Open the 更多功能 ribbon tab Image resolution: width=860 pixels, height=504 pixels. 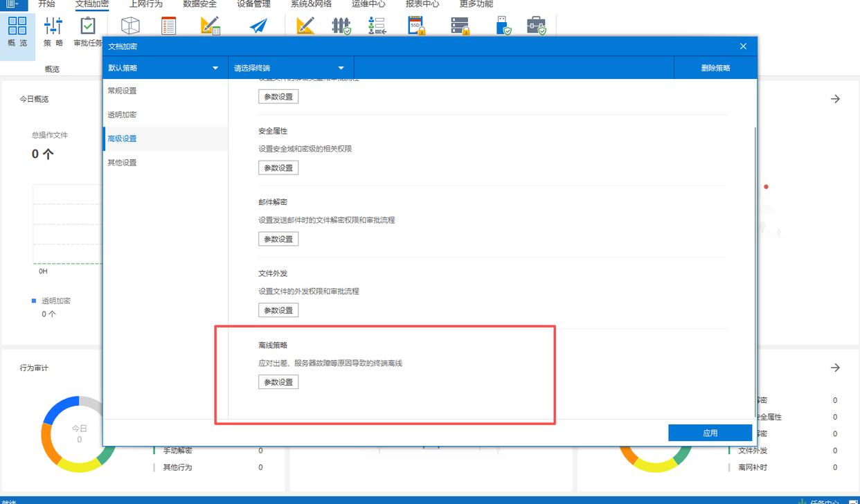pos(476,4)
